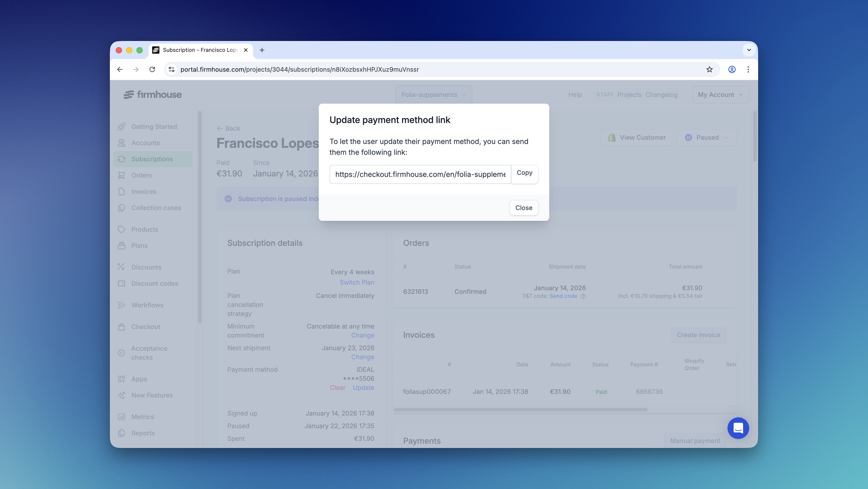Open the Intercom chat bubble

coord(738,428)
